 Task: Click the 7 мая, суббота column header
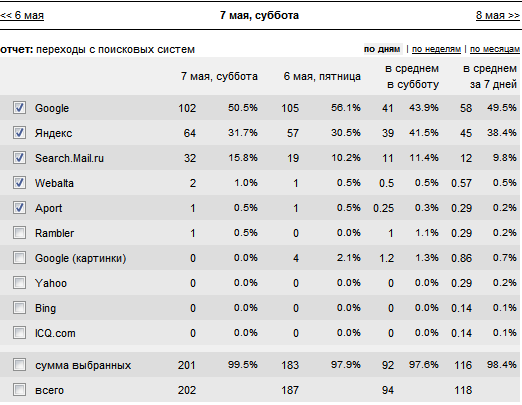219,76
